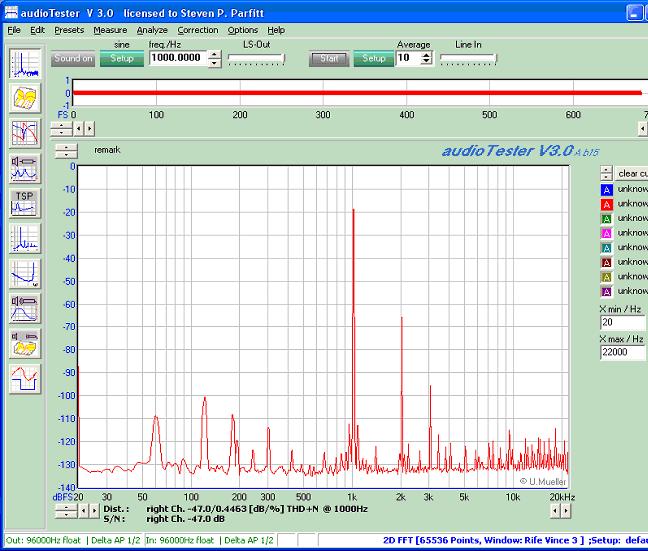Open the Correction menu

pyautogui.click(x=198, y=30)
